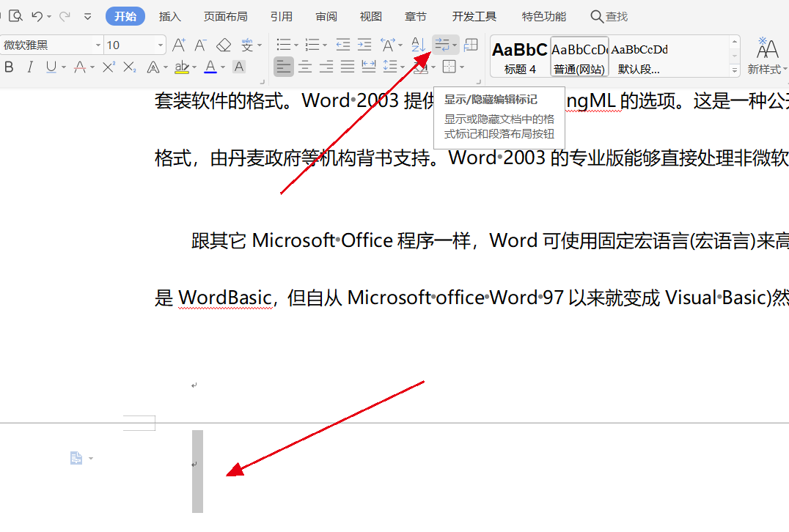Viewport: 789px width, 532px height.
Task: Center align text
Action: click(305, 67)
